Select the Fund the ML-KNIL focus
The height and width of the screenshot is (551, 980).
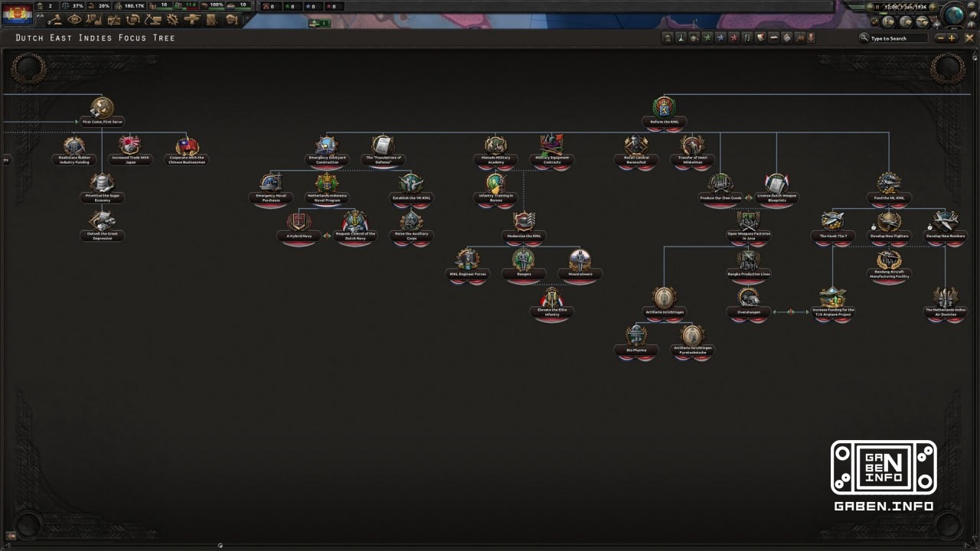click(889, 188)
